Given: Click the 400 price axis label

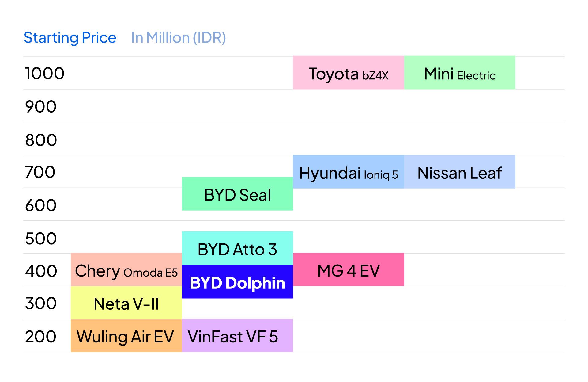Looking at the screenshot, I should pyautogui.click(x=41, y=271).
